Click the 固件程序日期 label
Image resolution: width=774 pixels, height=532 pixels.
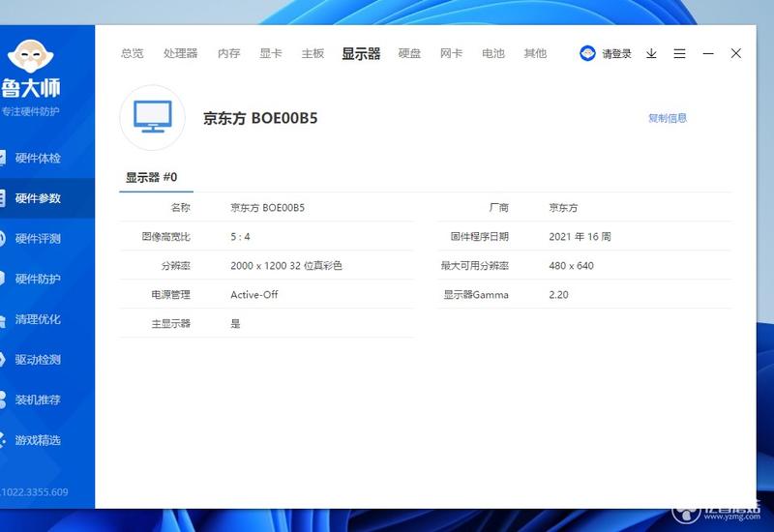click(x=479, y=237)
